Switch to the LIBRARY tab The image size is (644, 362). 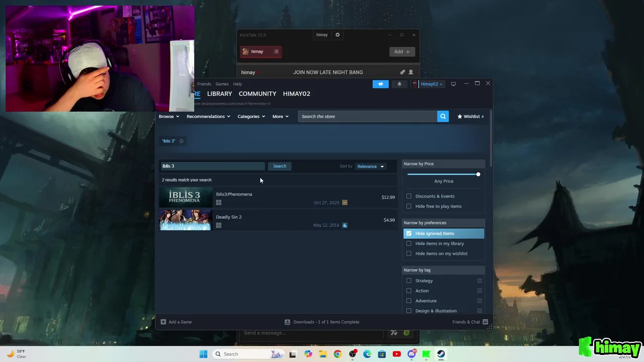(x=219, y=94)
